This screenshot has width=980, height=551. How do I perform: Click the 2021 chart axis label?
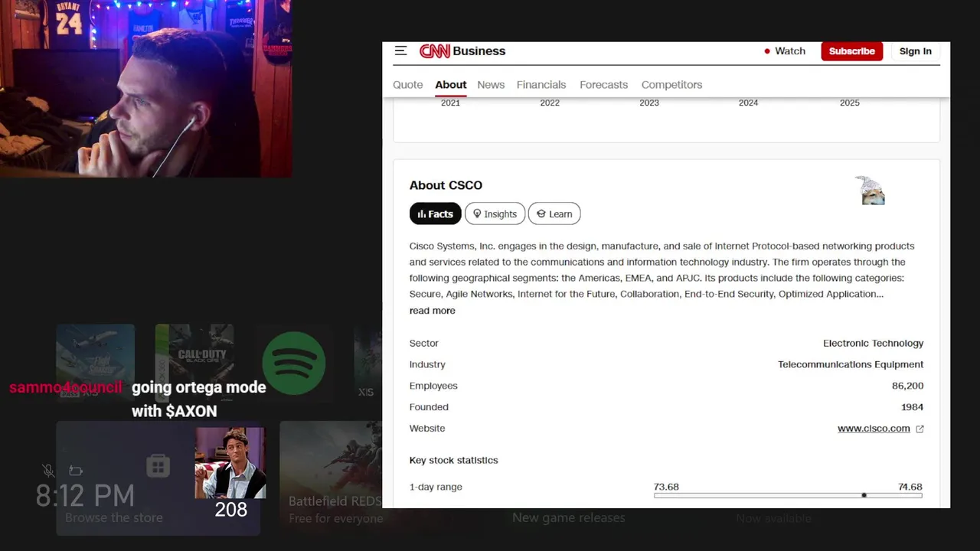(x=450, y=103)
